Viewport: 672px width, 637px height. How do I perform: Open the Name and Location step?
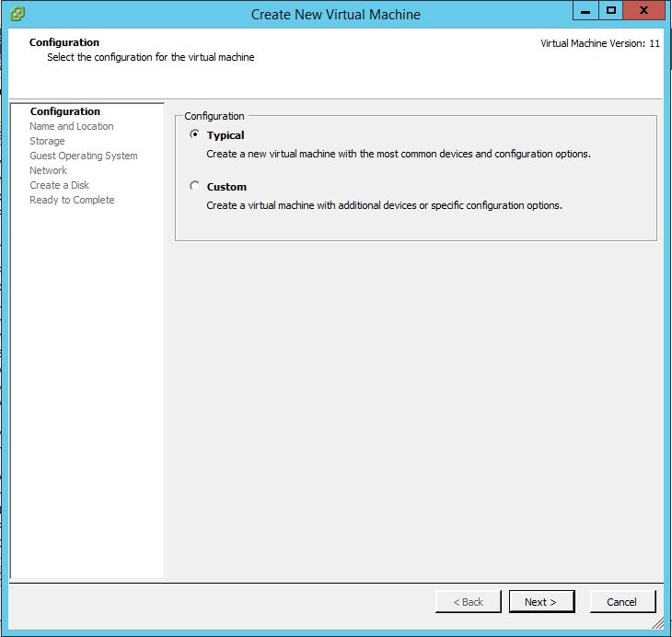[72, 126]
